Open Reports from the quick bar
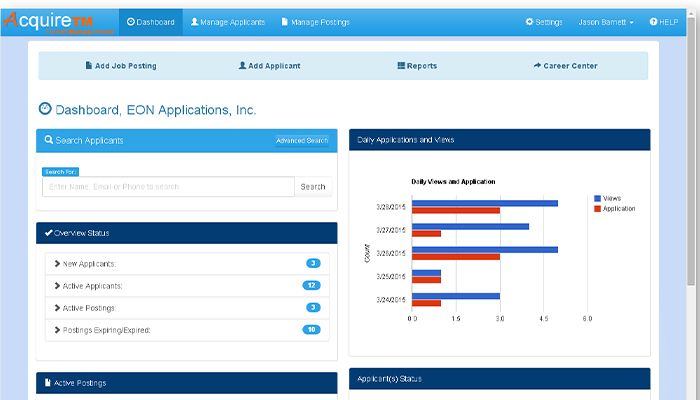 pyautogui.click(x=415, y=66)
